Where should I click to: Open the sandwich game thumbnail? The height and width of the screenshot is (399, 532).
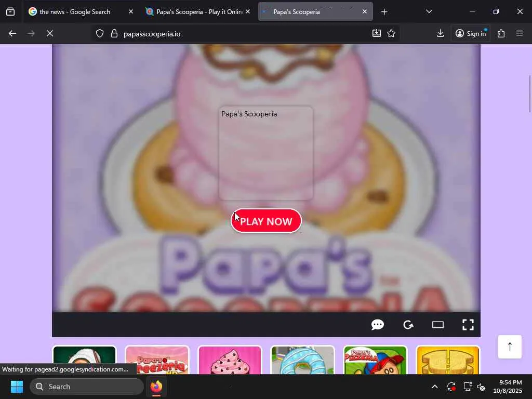447,360
